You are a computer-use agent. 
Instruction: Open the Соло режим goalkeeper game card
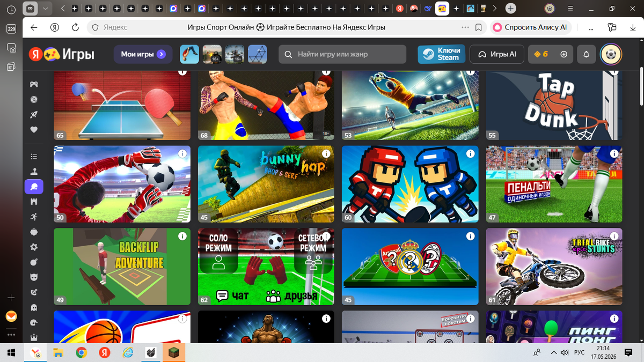point(266,267)
